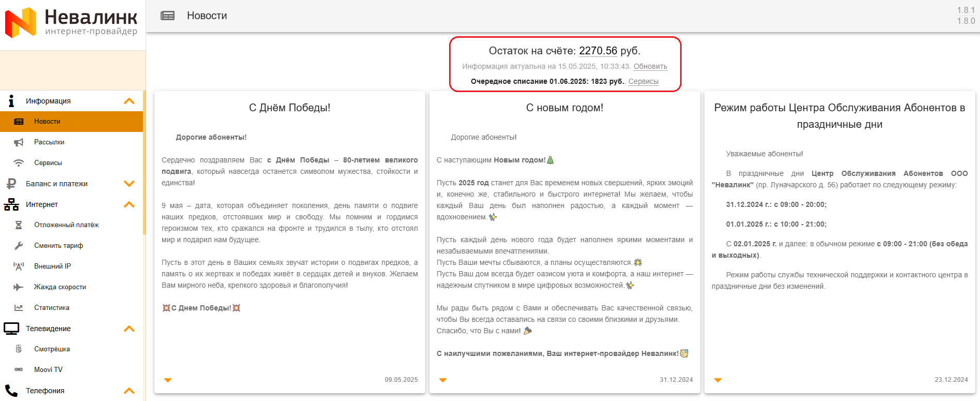Collapse the Интернет menu section
Screen dimensions: 980x401
click(129, 204)
